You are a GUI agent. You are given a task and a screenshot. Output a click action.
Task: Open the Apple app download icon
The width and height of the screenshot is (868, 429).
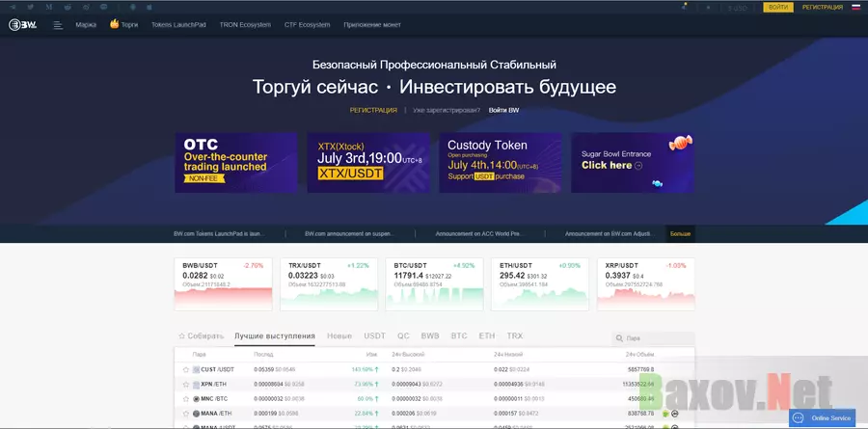[x=149, y=7]
